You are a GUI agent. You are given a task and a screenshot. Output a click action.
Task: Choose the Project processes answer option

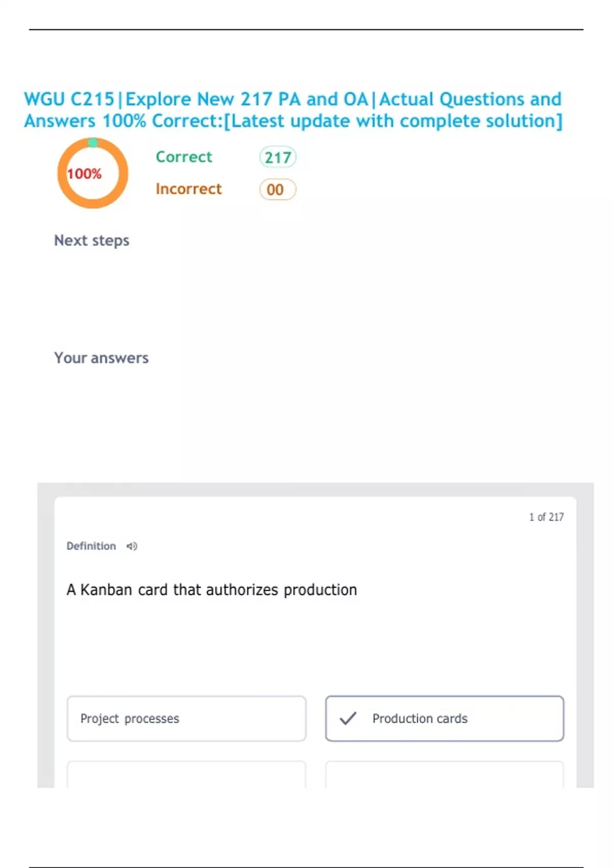click(186, 718)
